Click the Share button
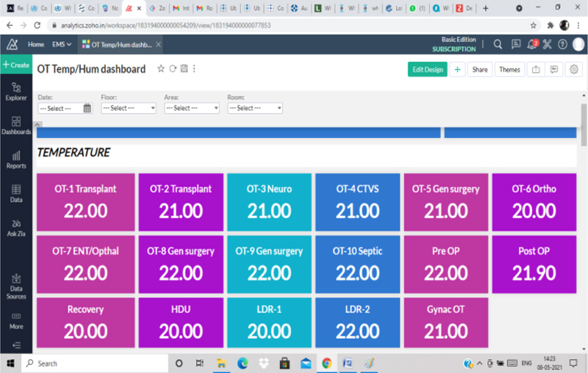588x373 pixels. point(479,69)
